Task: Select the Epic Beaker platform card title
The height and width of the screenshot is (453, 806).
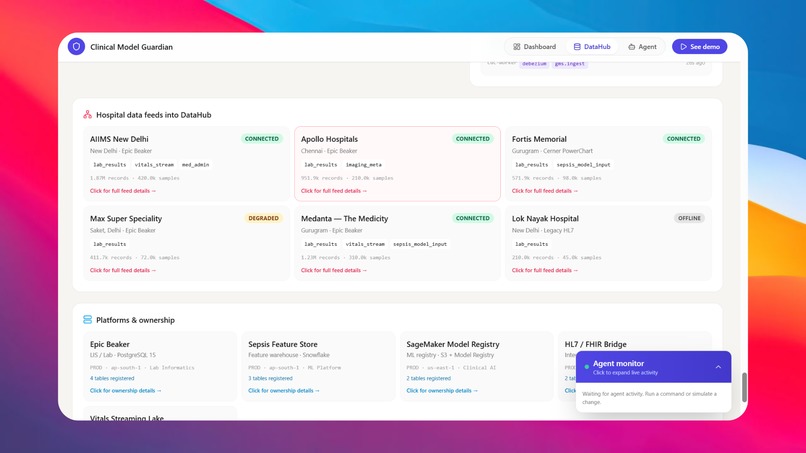Action: (109, 345)
